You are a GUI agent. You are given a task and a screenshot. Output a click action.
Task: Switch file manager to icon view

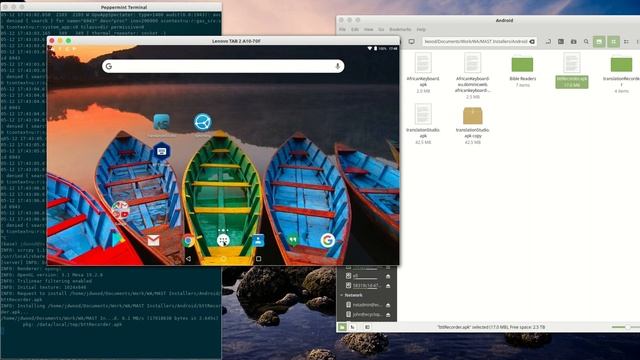pos(599,42)
